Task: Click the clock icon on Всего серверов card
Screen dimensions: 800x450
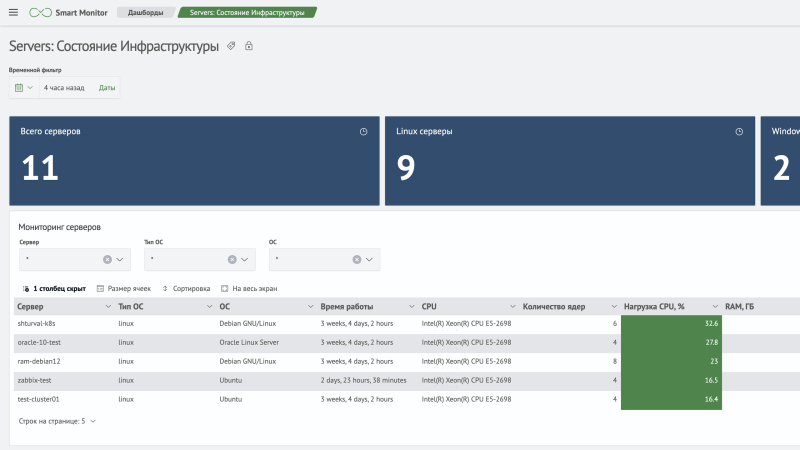Action: 363,132
